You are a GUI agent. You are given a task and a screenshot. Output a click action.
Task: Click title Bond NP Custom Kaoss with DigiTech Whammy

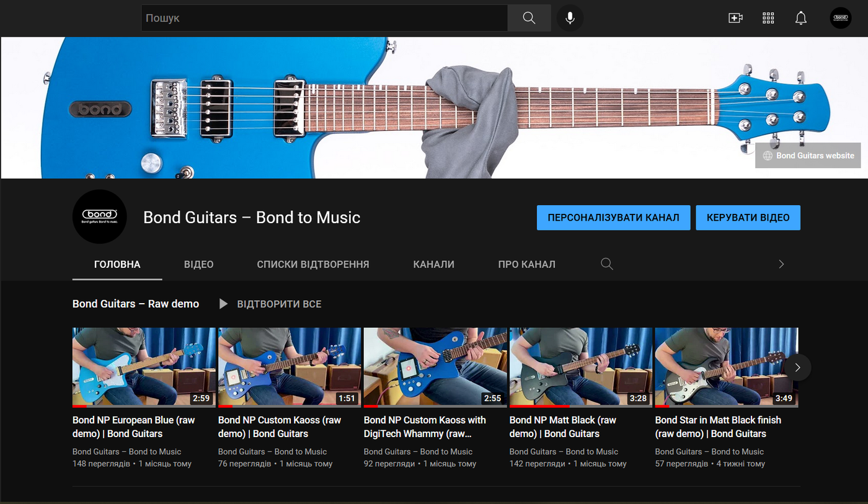coord(425,427)
